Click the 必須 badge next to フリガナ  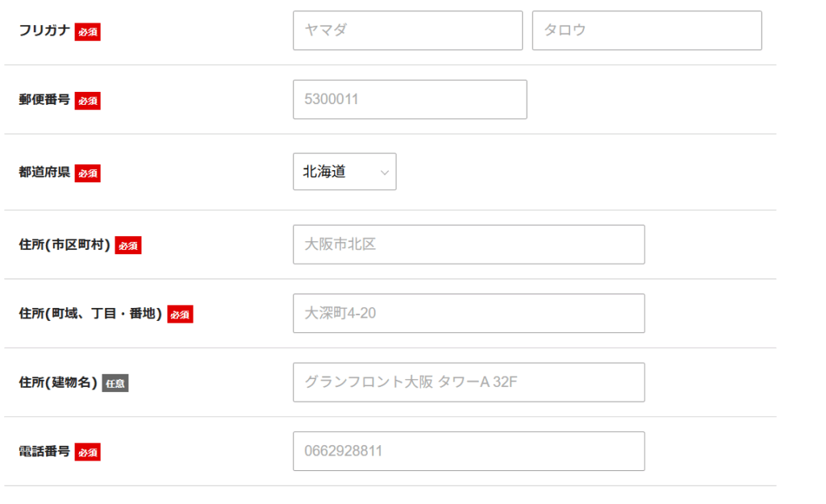click(87, 31)
